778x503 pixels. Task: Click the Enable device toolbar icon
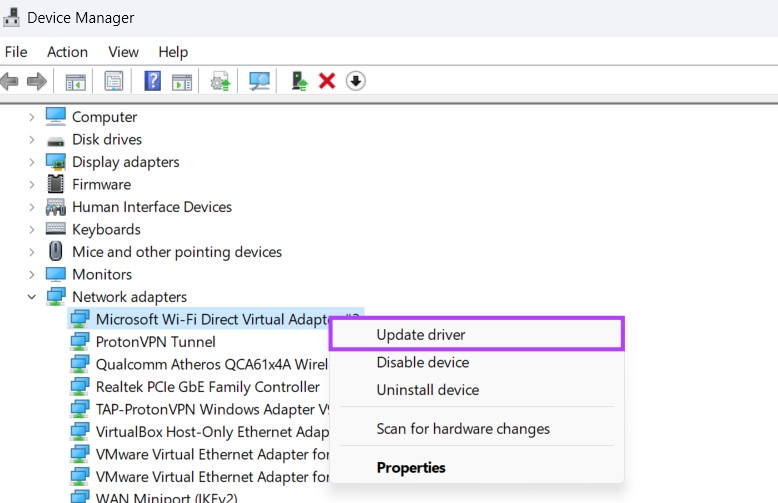(x=298, y=81)
